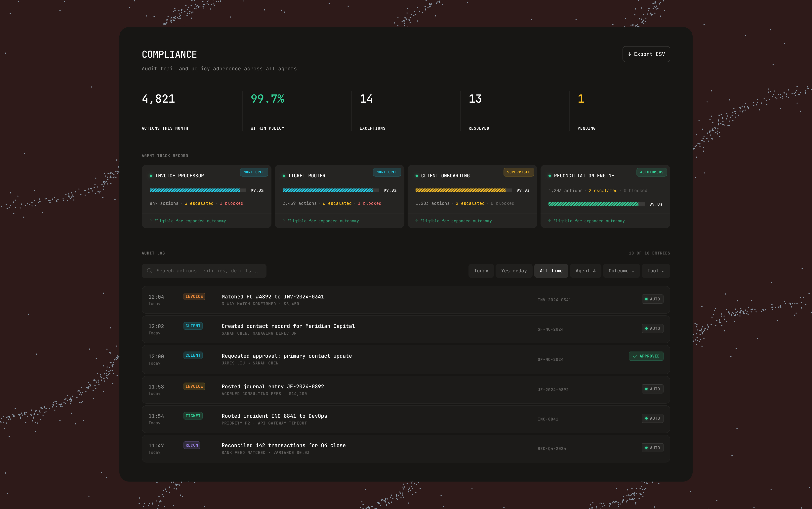Open the Agent filter dropdown
Viewport: 812px width, 509px height.
(x=585, y=271)
